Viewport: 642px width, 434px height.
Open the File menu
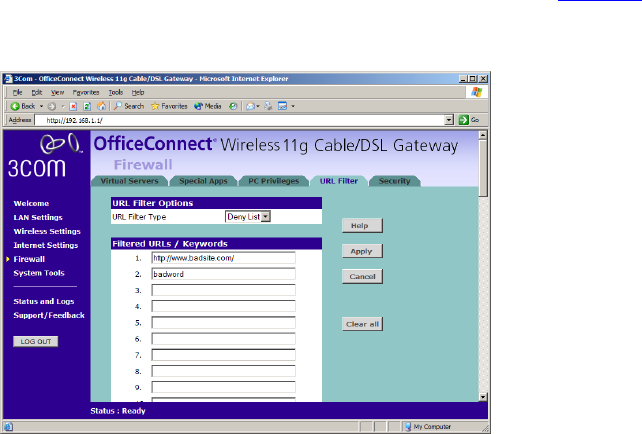click(x=17, y=93)
